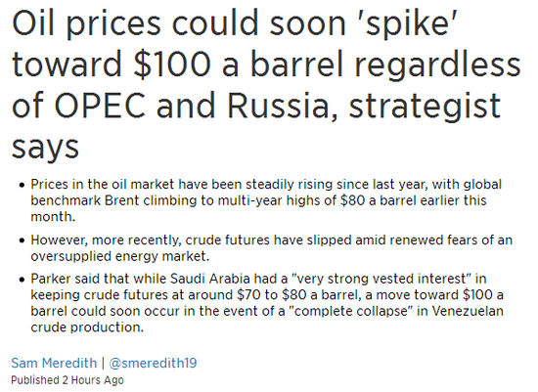Click the word 'Venezuelan' in third bullet

click(x=468, y=311)
